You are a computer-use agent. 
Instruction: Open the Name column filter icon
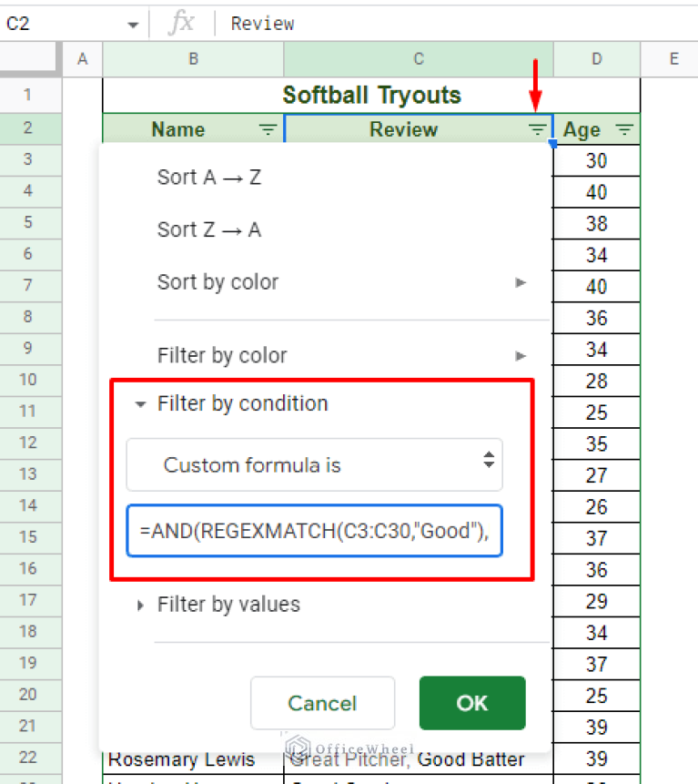[x=268, y=130]
